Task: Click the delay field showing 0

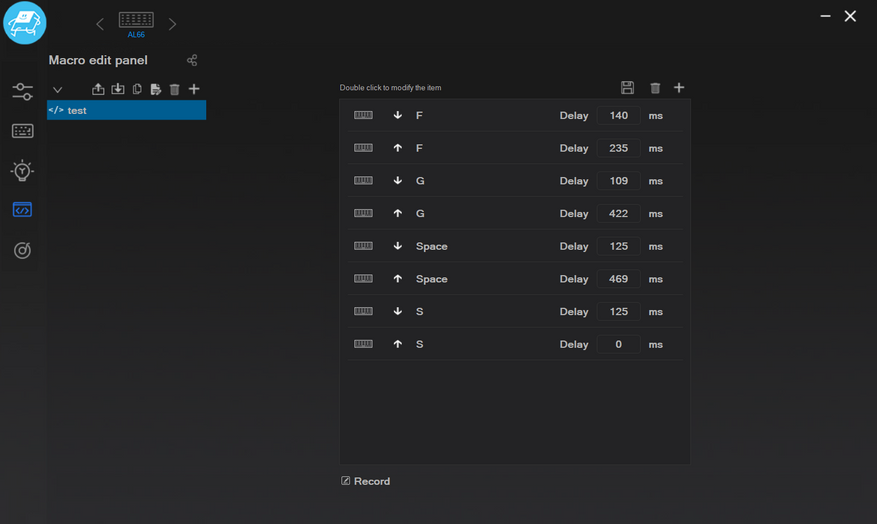Action: pyautogui.click(x=619, y=344)
